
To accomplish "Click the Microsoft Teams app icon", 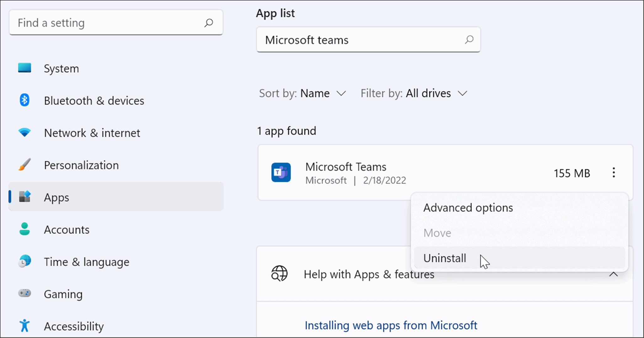I will point(281,172).
